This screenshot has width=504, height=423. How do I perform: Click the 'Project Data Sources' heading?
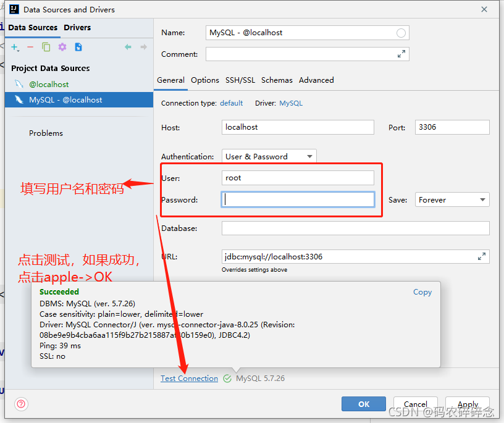click(x=51, y=68)
